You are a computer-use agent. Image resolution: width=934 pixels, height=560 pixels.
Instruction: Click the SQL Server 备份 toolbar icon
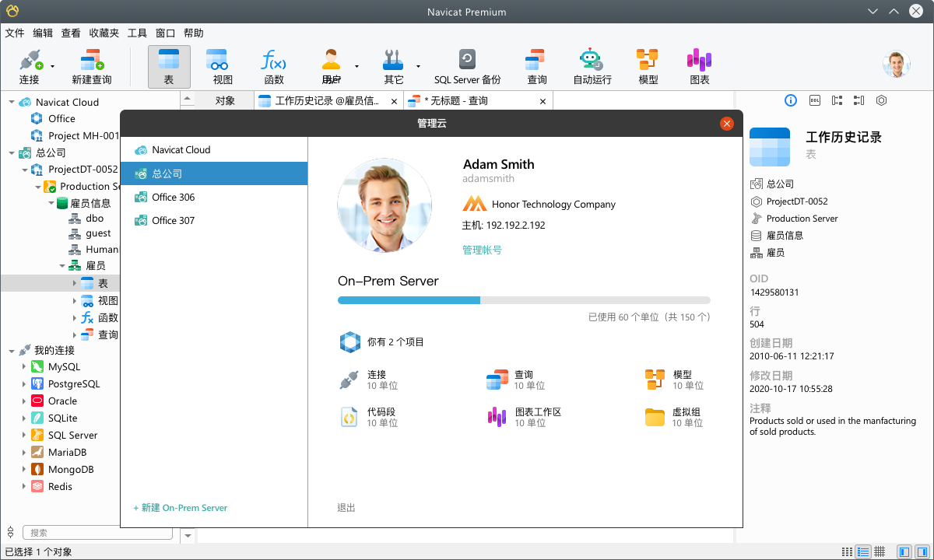pyautogui.click(x=467, y=61)
